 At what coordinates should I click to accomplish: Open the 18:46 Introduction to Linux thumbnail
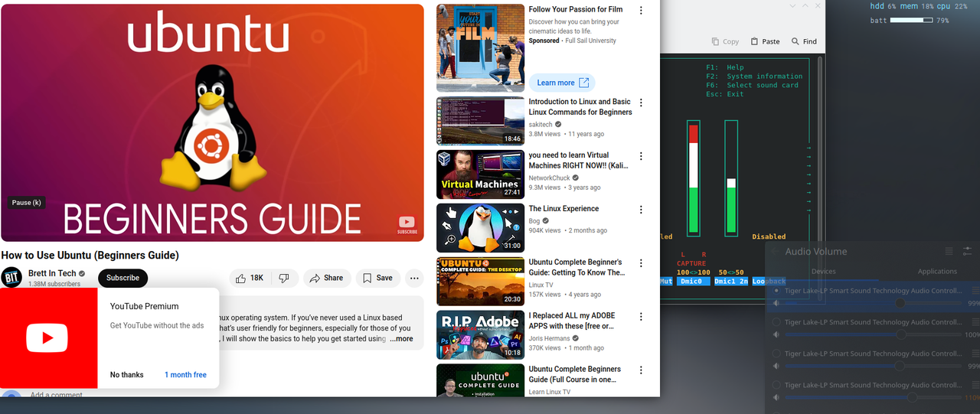coord(480,121)
